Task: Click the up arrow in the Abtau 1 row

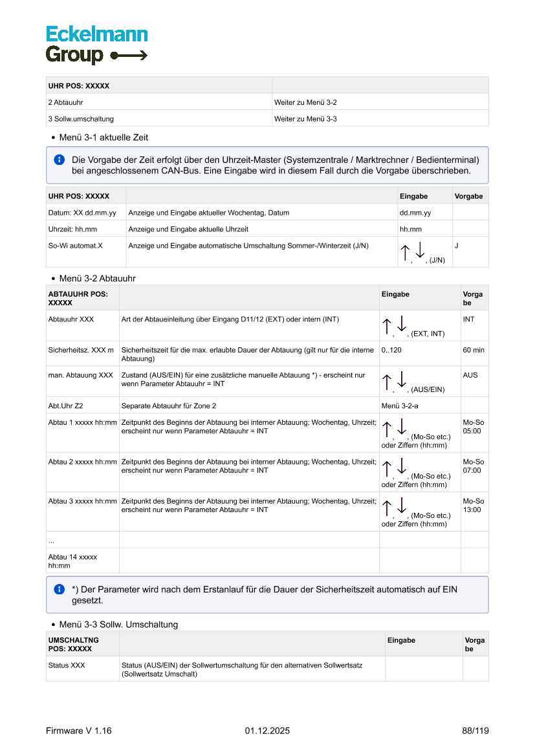Action: coord(387,429)
